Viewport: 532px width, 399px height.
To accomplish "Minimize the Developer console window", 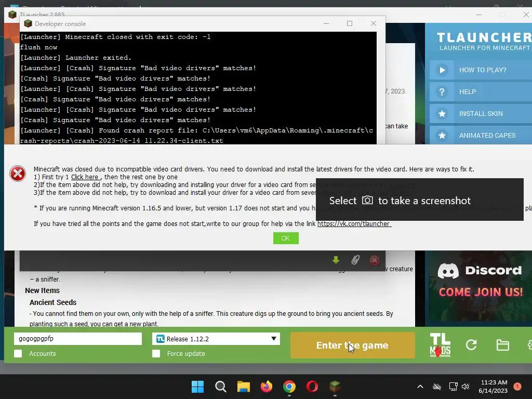I will pyautogui.click(x=326, y=23).
